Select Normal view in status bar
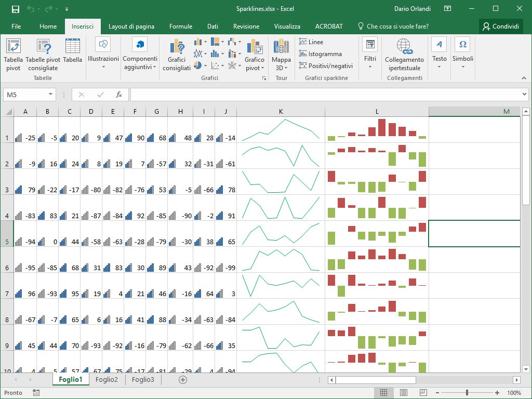The width and height of the screenshot is (532, 399). (383, 393)
